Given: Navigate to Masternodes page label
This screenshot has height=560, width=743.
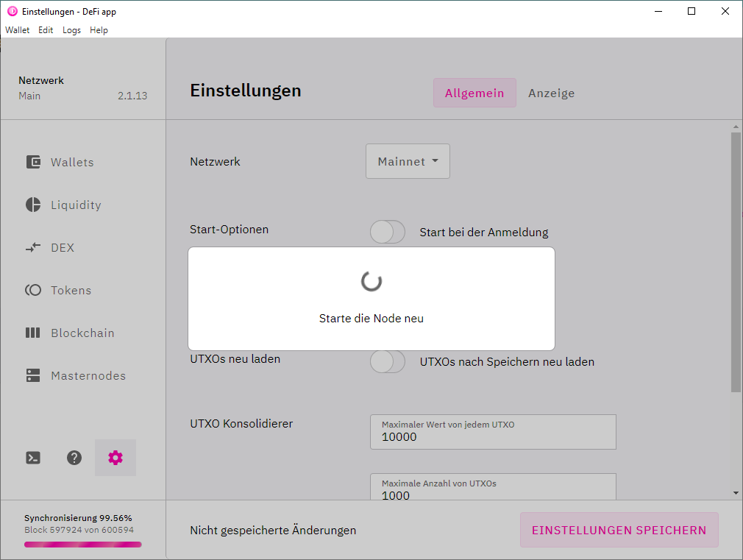Looking at the screenshot, I should click(88, 375).
